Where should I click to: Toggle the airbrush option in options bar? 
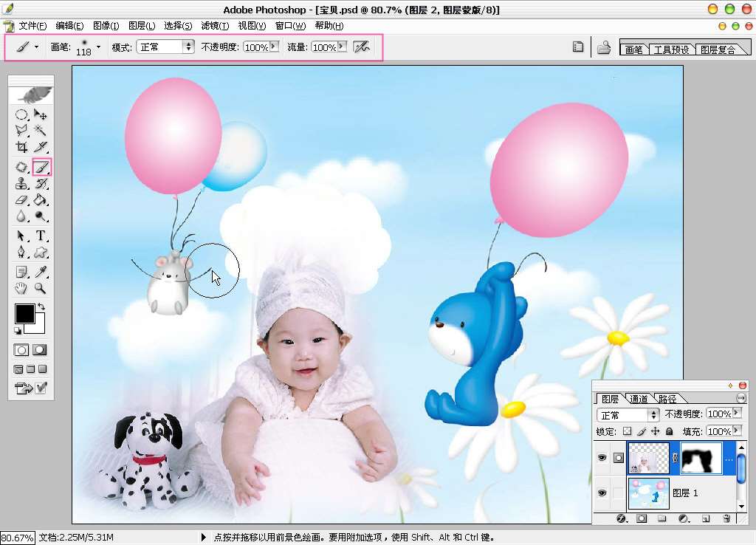(x=361, y=47)
